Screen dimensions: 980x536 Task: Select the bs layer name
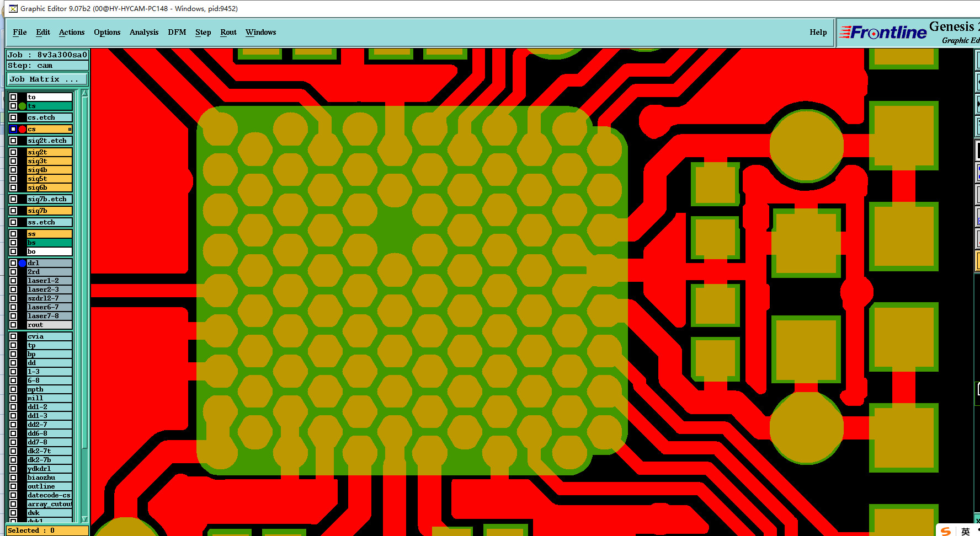(x=50, y=243)
